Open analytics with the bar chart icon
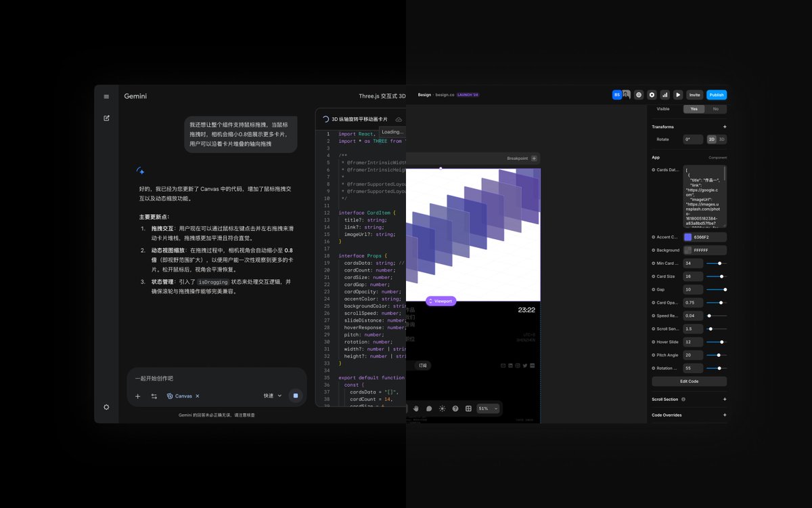The image size is (812, 508). (x=664, y=95)
